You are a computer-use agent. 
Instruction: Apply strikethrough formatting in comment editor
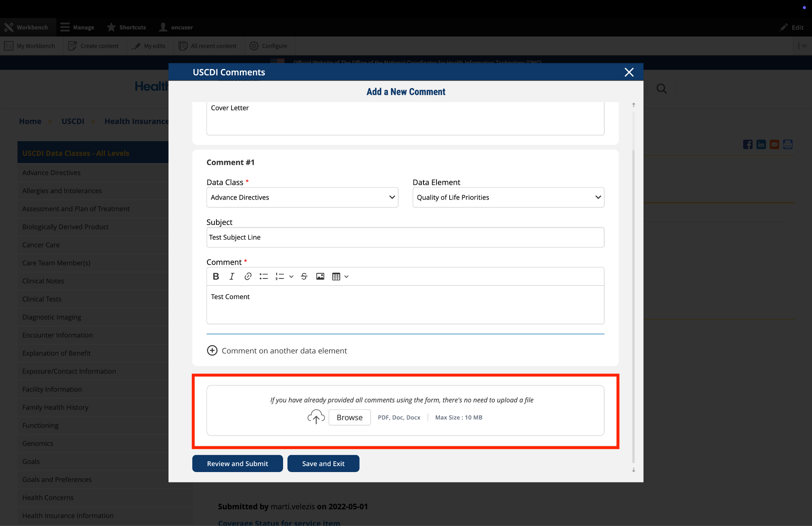pos(304,276)
